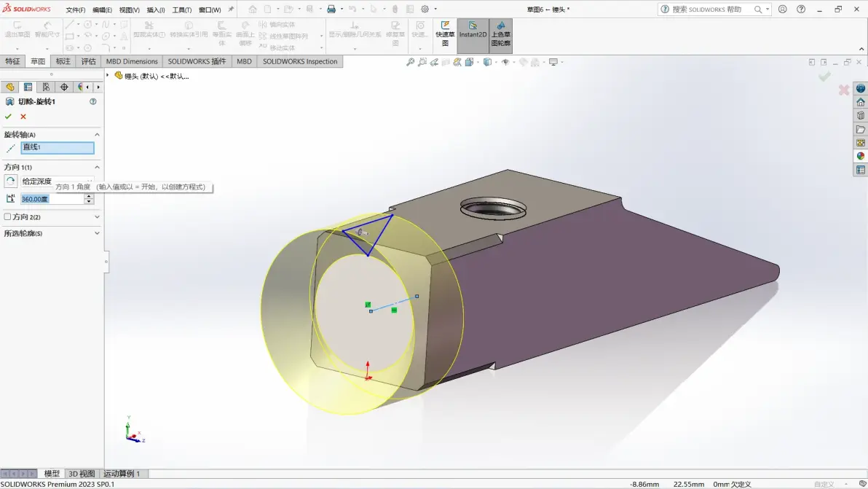
Task: Open Custom Properties in the task pane
Action: coord(860,170)
